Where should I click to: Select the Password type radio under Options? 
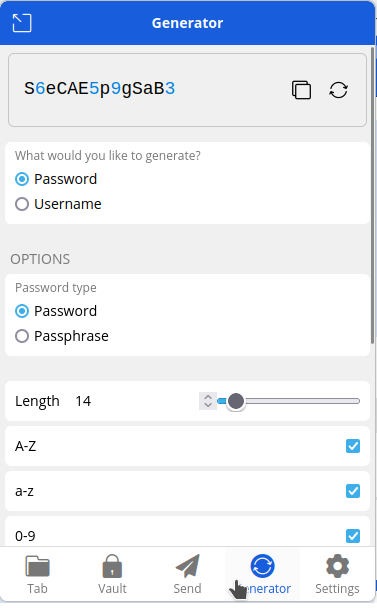[x=22, y=311]
